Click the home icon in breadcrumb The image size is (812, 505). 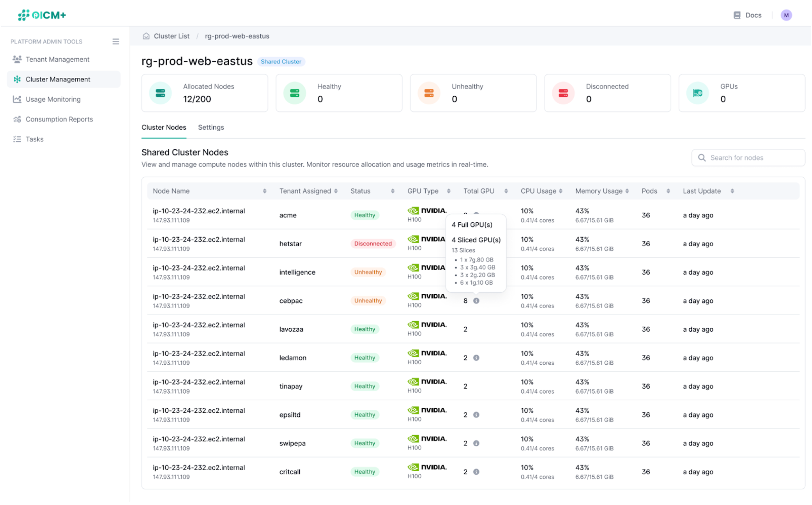coord(146,36)
